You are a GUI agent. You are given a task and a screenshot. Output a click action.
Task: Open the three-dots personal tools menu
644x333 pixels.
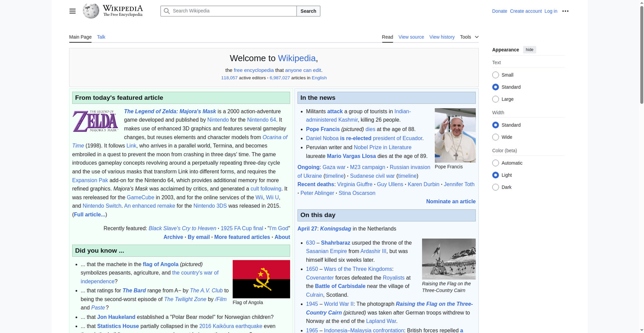click(x=565, y=11)
